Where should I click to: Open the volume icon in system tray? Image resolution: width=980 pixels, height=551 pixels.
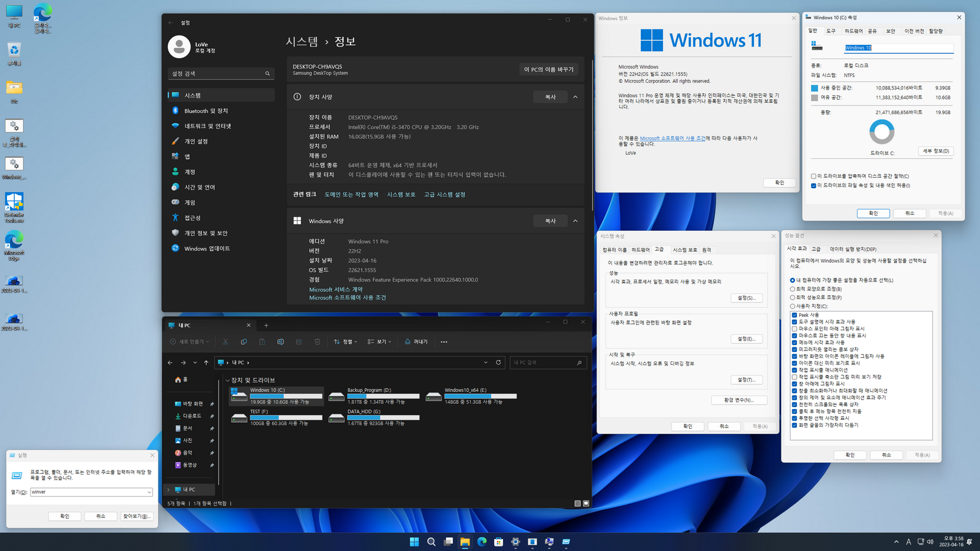point(930,542)
